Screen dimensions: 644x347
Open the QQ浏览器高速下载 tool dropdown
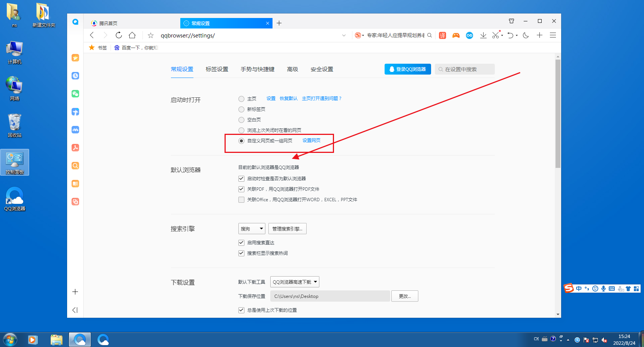click(x=295, y=282)
